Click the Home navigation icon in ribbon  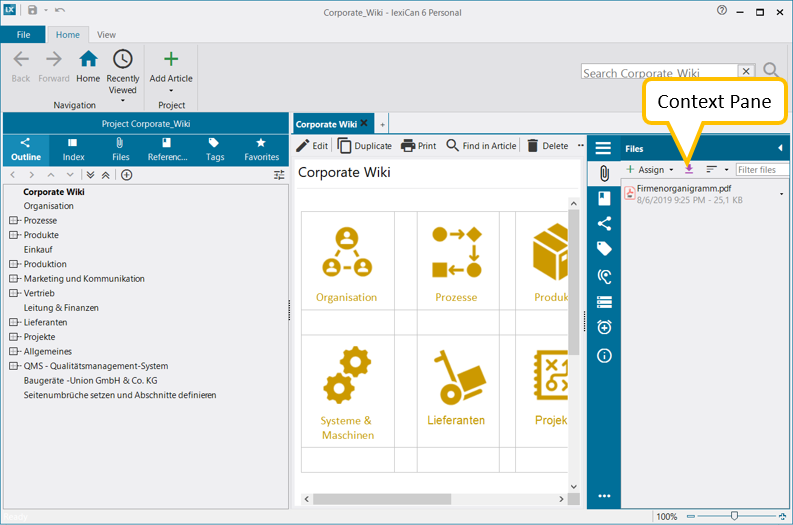tap(88, 60)
